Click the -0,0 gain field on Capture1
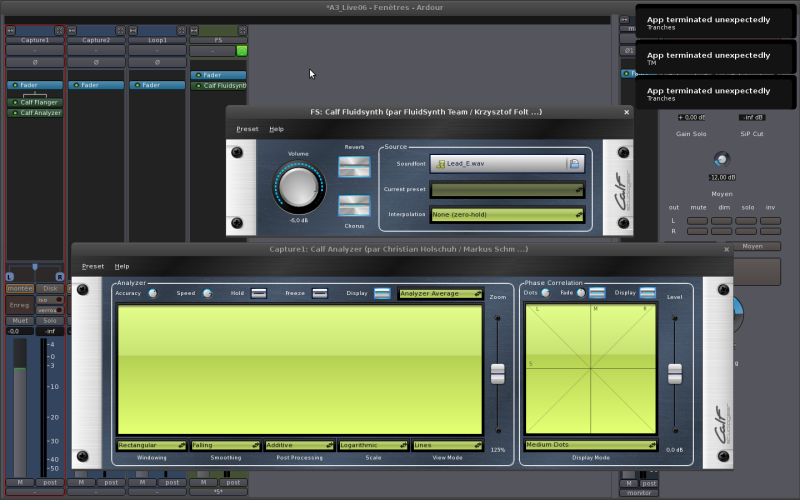 pyautogui.click(x=20, y=331)
